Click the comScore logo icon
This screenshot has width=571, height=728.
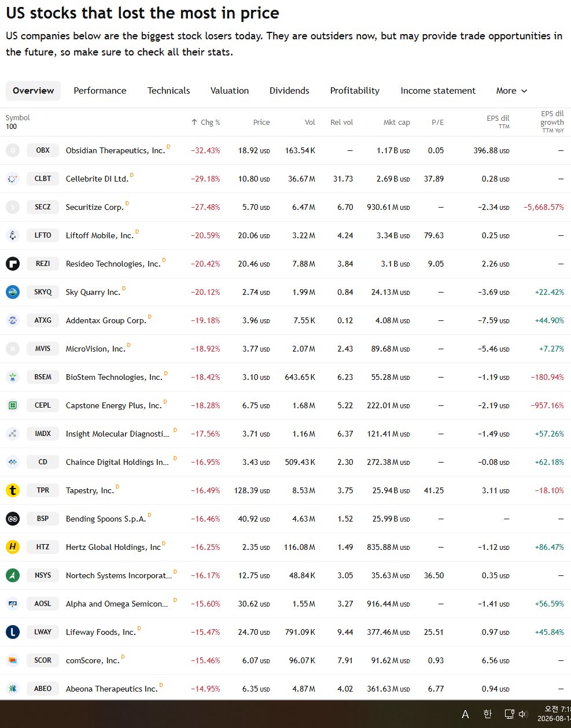tap(13, 660)
